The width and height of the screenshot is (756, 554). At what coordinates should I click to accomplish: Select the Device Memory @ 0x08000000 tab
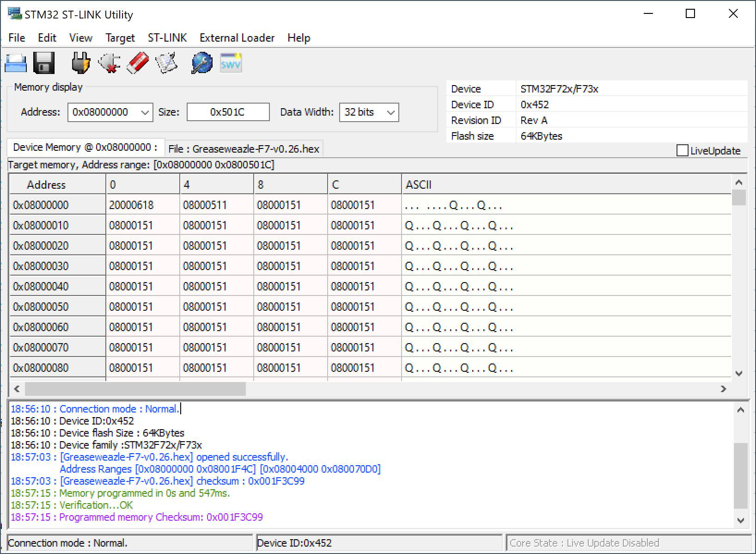(x=85, y=147)
